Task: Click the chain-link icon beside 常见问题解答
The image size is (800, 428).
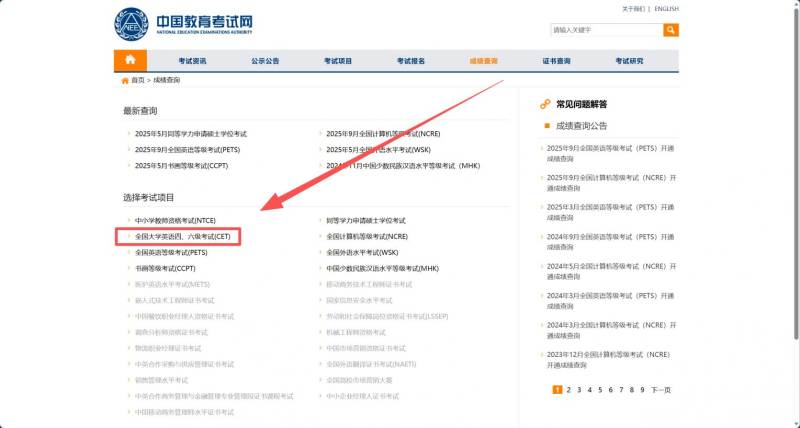Action: 545,104
